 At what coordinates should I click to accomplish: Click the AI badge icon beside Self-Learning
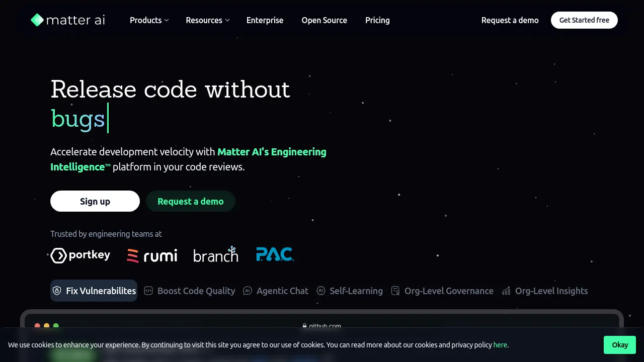click(321, 291)
